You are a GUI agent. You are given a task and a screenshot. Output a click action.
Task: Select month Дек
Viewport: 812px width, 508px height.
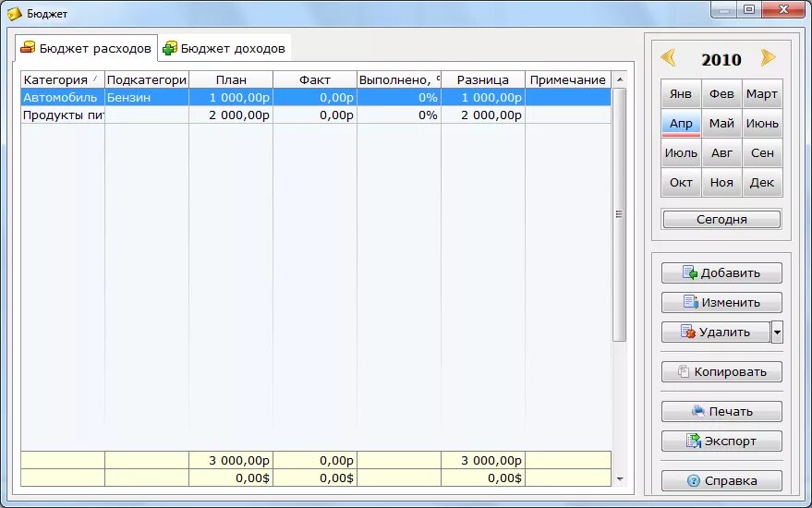click(762, 182)
